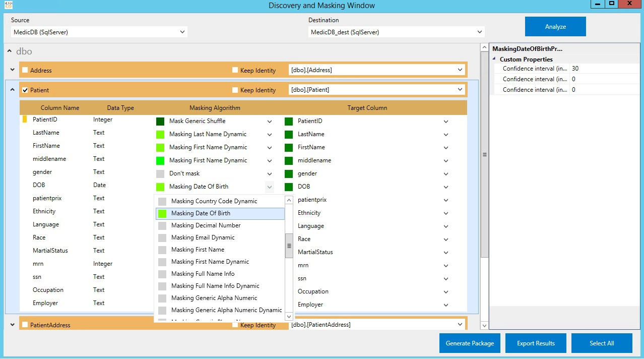Expand the PatientAddress table row

tap(13, 325)
